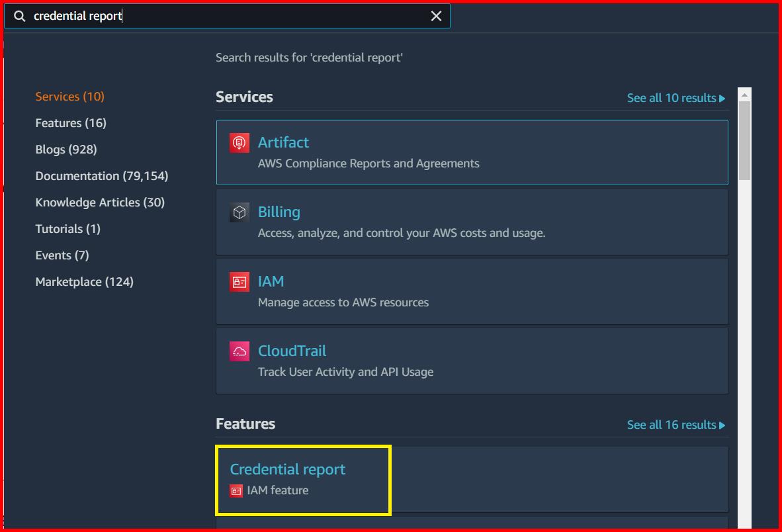Open Knowledge Articles (30) results
Image resolution: width=782 pixels, height=532 pixels.
click(100, 202)
